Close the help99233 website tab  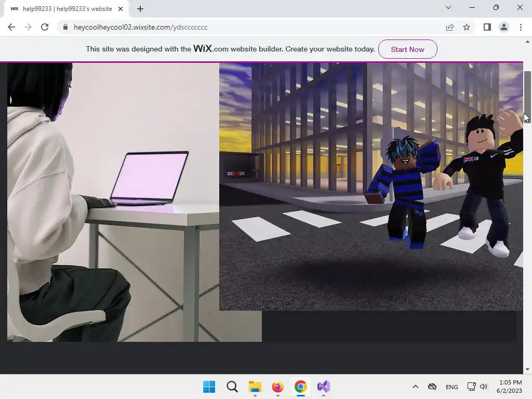click(x=121, y=9)
